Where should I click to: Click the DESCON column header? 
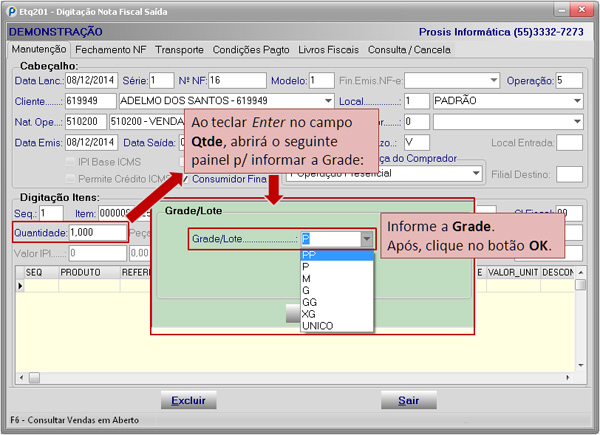pos(558,272)
